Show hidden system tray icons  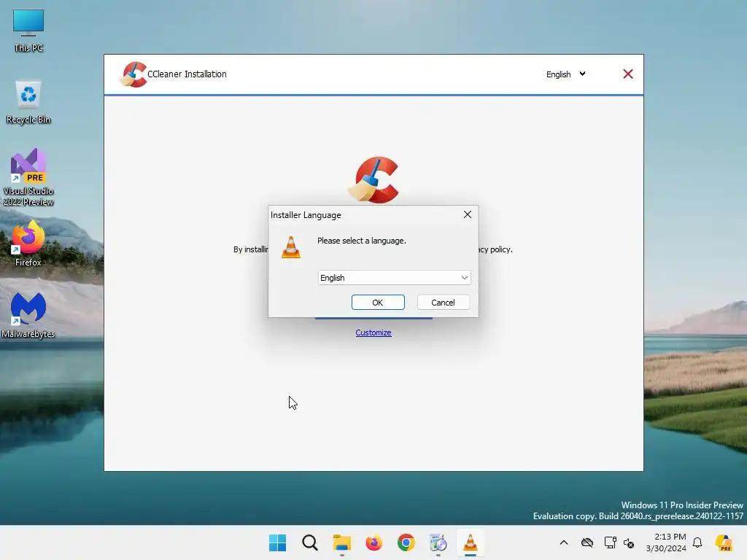click(564, 542)
